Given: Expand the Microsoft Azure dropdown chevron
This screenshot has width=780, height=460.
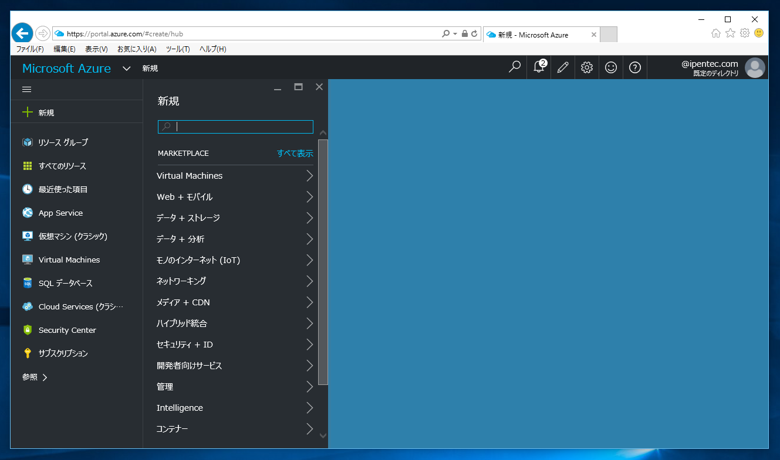Looking at the screenshot, I should click(x=126, y=69).
